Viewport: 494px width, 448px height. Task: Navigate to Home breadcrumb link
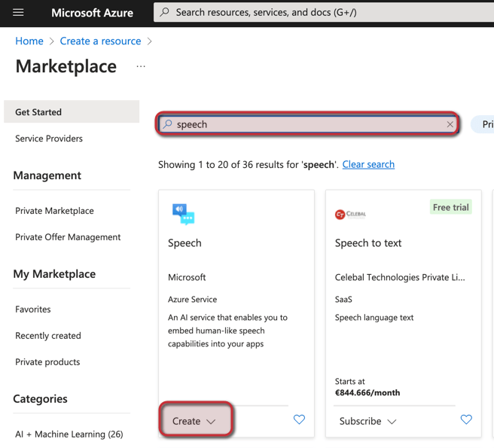(x=29, y=41)
